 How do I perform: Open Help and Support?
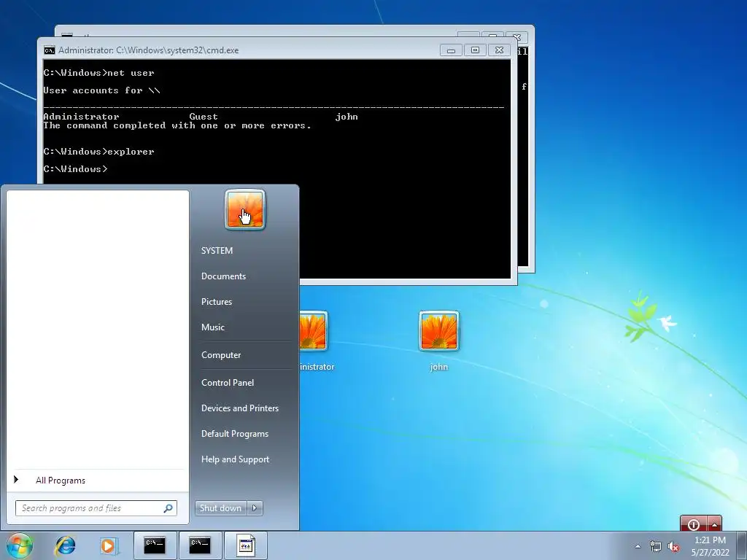pyautogui.click(x=235, y=459)
